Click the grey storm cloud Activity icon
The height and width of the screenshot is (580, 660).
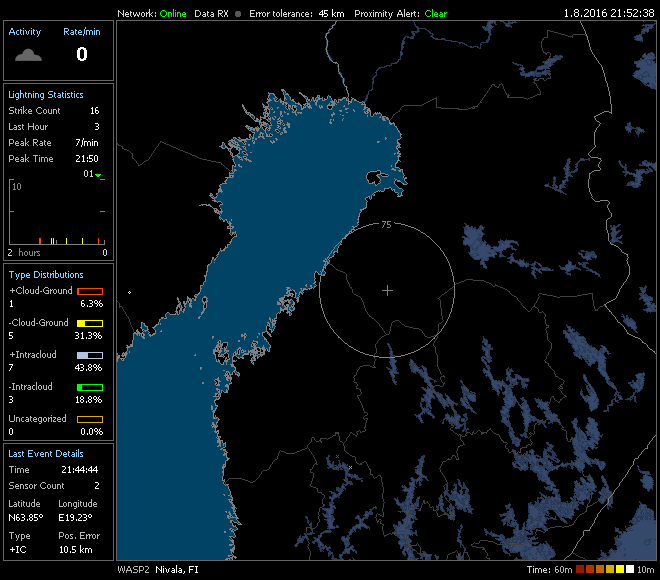point(28,55)
